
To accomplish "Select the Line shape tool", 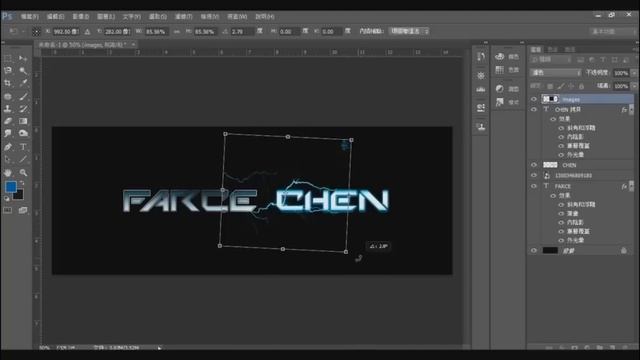I will point(23,160).
